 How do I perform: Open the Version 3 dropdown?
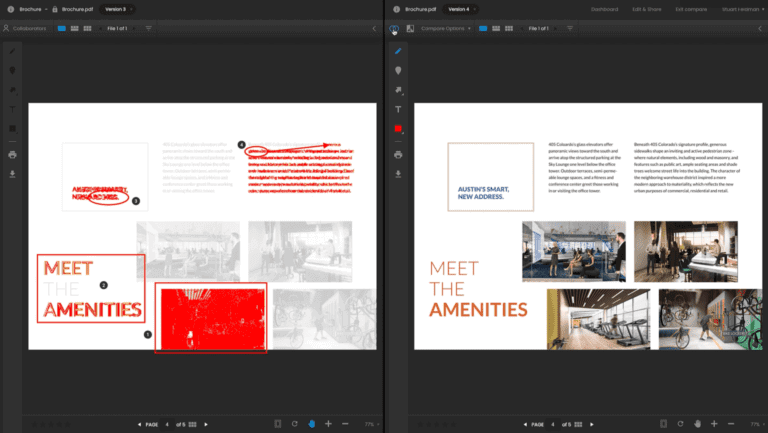coord(119,9)
